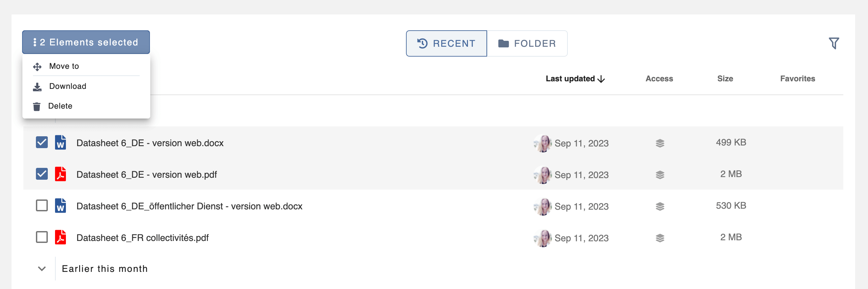Choose Delete from the selection menu

60,106
